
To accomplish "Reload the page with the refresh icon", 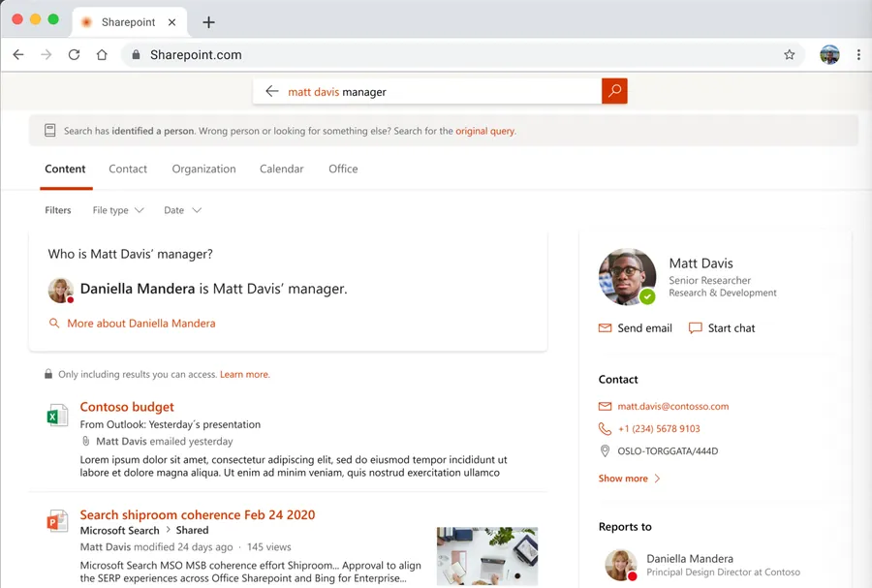I will pos(74,54).
